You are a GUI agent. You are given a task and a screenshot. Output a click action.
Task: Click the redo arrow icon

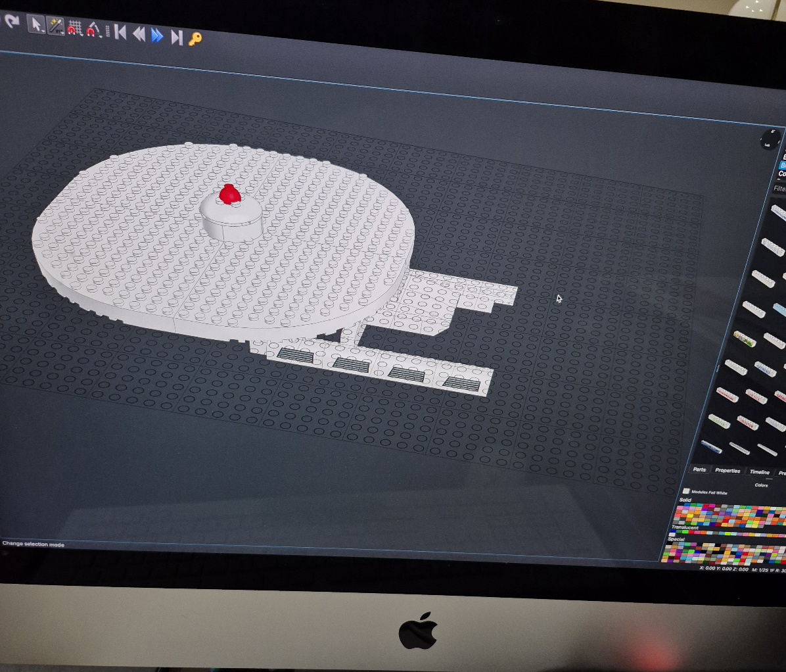(x=11, y=21)
